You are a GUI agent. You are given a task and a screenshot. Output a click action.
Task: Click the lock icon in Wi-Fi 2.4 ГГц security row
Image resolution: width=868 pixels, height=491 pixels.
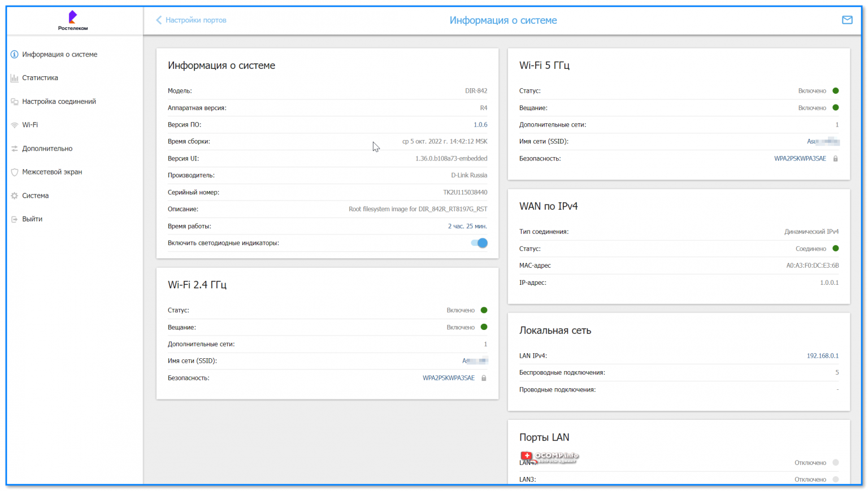[x=484, y=378]
